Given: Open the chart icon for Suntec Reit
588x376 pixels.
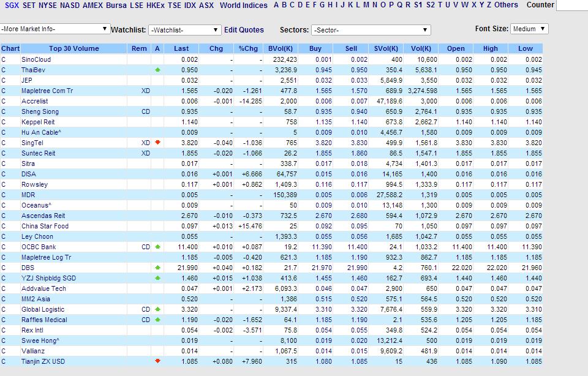Looking at the screenshot, I should click(4, 152).
